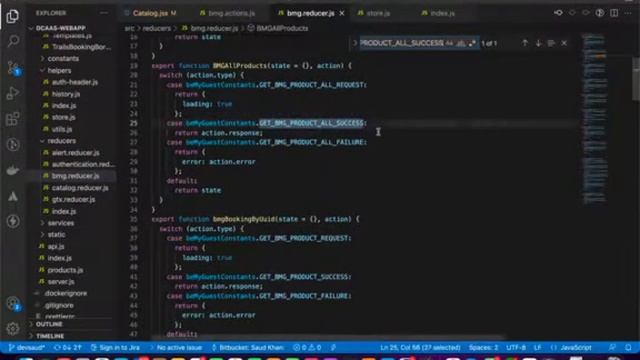Click the sync changes 0↓ 2↑ indicator
This screenshot has width=640, height=360.
68,347
